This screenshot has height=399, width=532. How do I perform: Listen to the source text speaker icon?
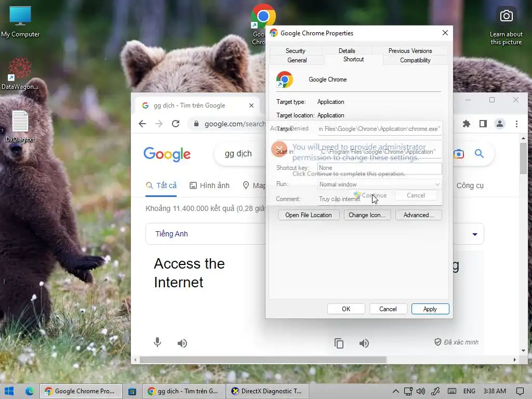coord(182,343)
